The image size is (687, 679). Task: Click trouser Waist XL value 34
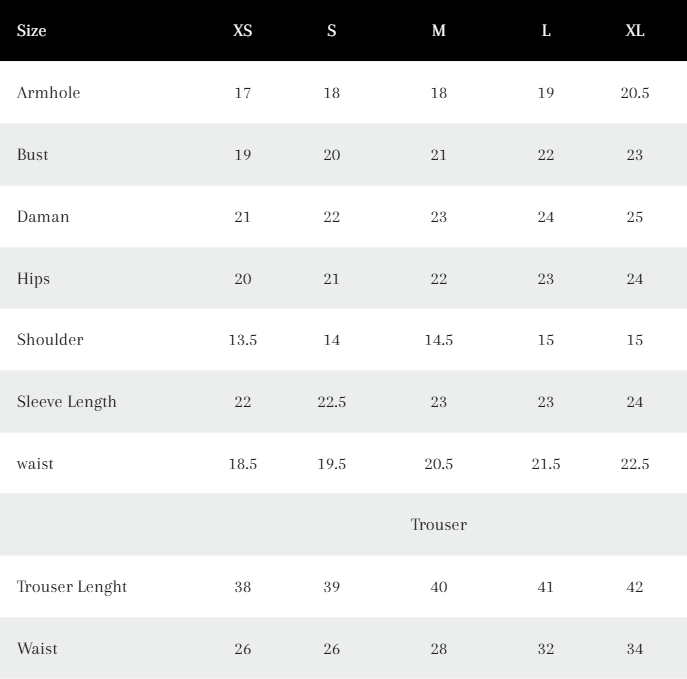click(x=634, y=649)
